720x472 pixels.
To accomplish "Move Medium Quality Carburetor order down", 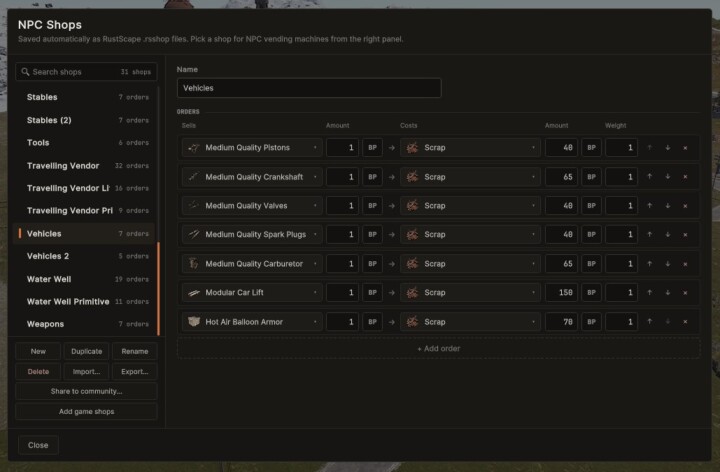I will coord(668,264).
